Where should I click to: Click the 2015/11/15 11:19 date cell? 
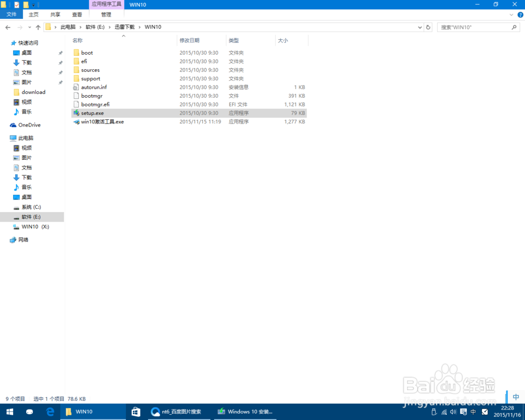[x=200, y=122]
